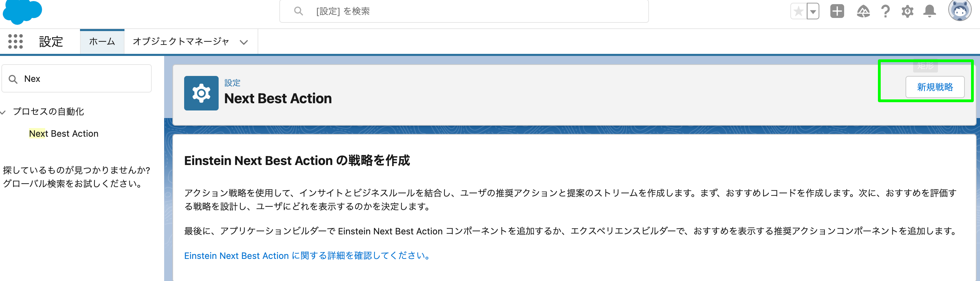
Task: Click the 新規戦略 button
Action: (936, 87)
